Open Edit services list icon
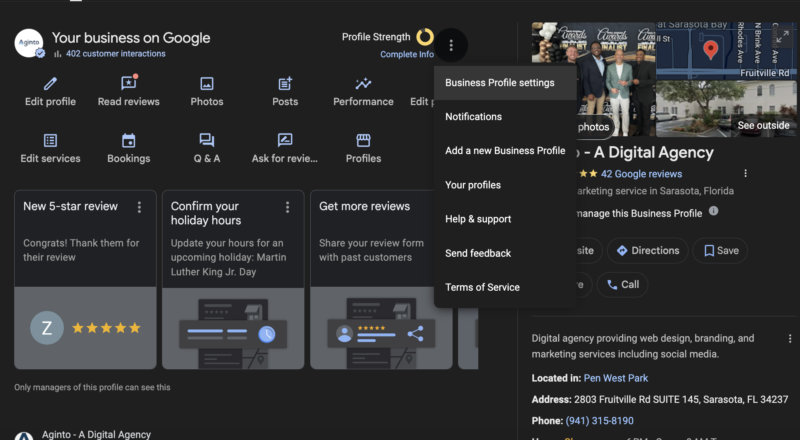The height and width of the screenshot is (440, 800). 50,141
